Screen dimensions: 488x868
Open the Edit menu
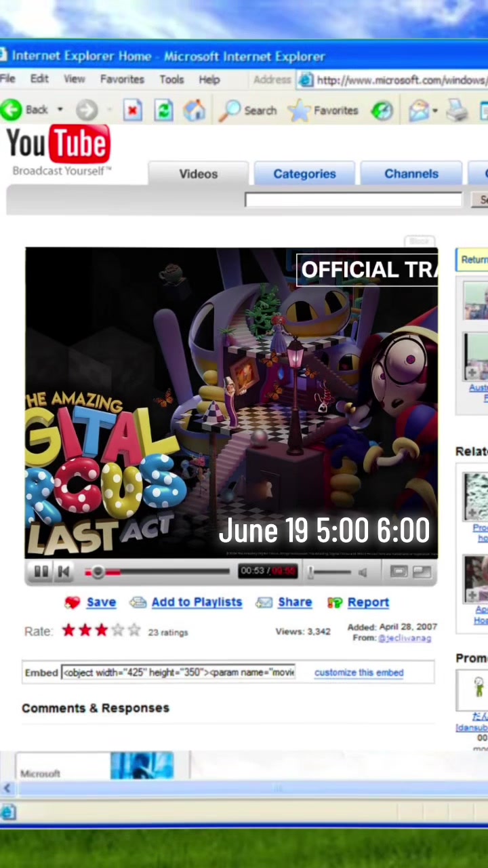(x=39, y=79)
